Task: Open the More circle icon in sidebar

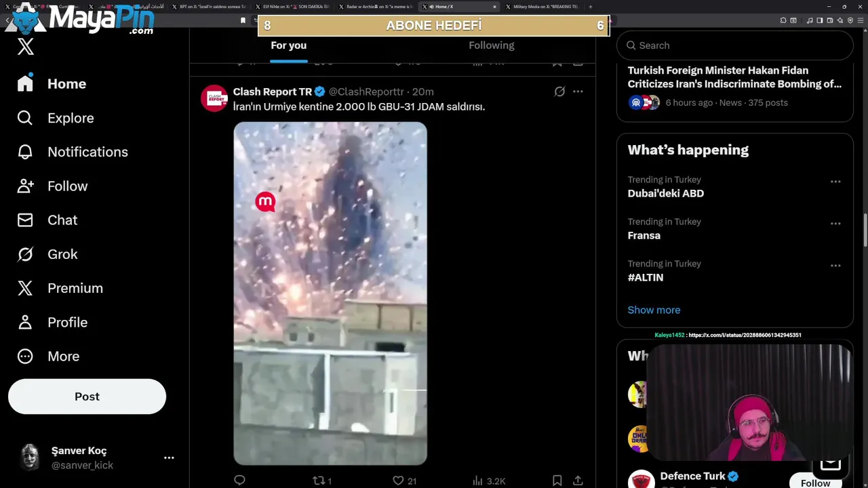Action: [x=25, y=356]
